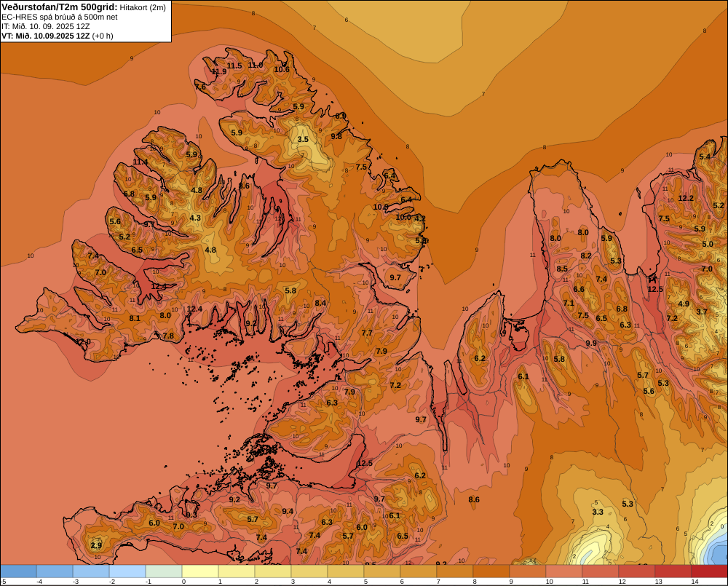Click the 3.5 temperature value on the map
The height and width of the screenshot is (586, 728).
pos(303,139)
